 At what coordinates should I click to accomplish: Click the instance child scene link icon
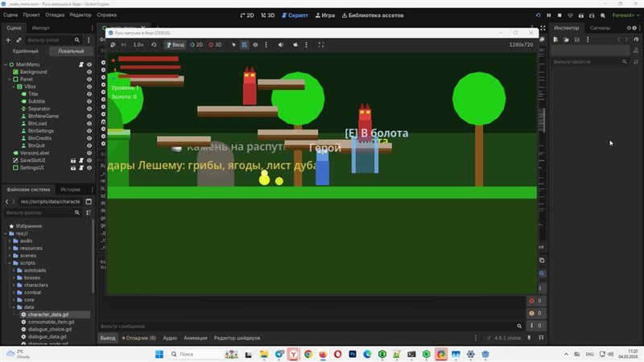tap(19, 39)
